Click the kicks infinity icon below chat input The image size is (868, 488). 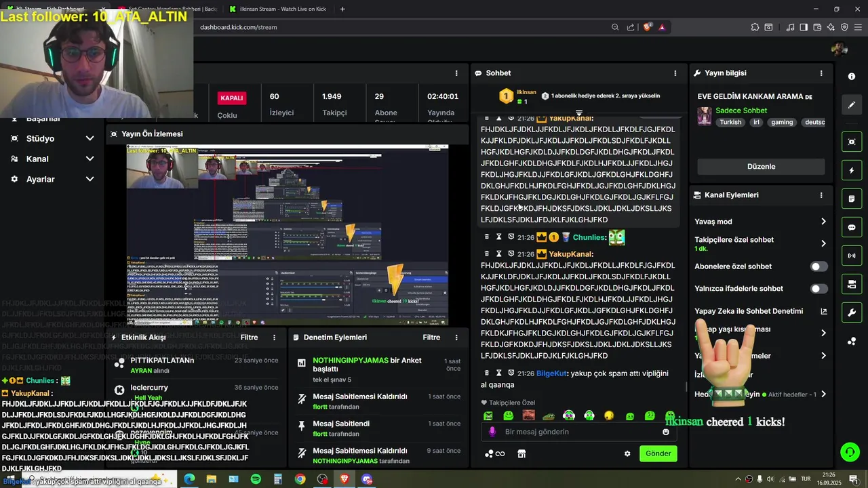click(x=496, y=453)
